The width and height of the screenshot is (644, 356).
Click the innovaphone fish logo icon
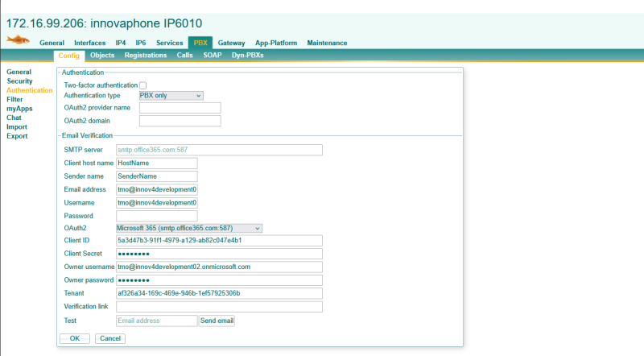[x=18, y=40]
